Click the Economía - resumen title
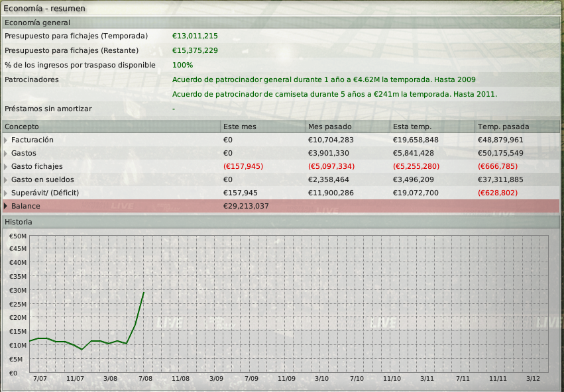Screen dimensions: 564x392 point(44,8)
